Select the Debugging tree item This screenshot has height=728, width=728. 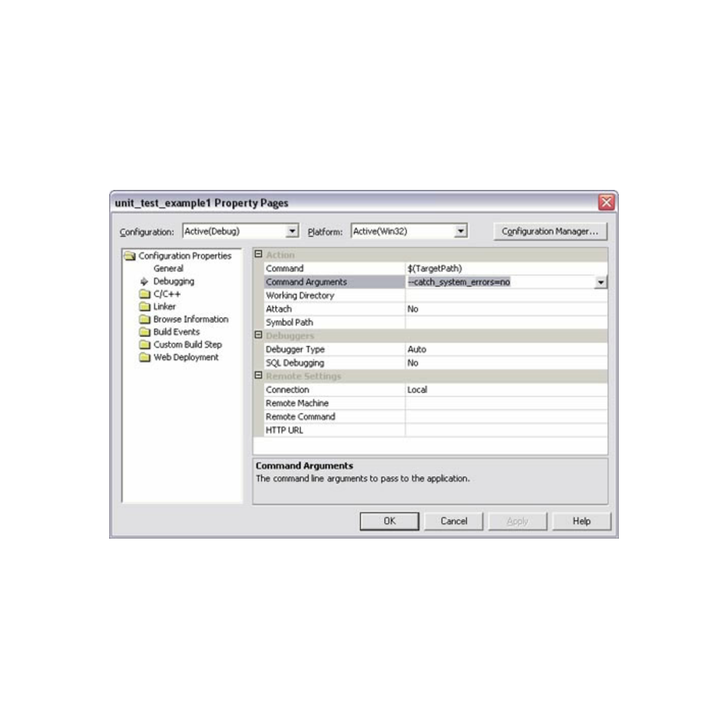(x=173, y=281)
